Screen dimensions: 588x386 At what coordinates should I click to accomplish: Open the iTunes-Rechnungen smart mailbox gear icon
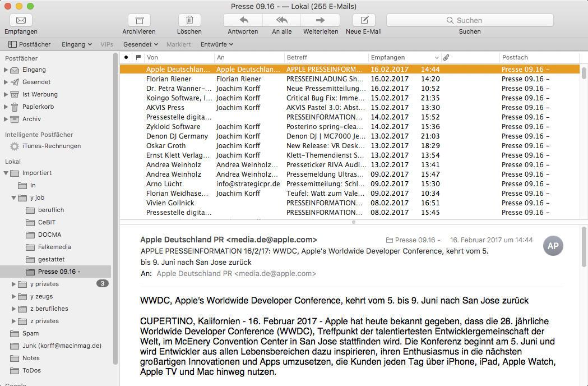(15, 146)
